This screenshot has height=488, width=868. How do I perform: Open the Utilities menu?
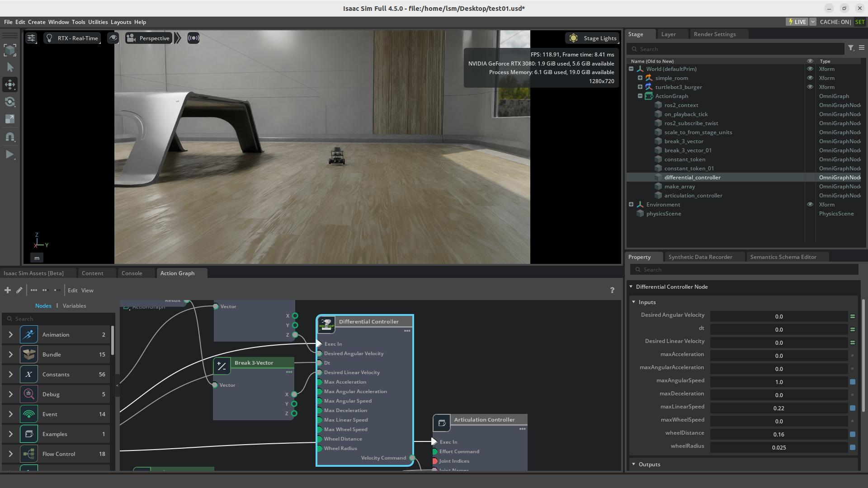tap(98, 22)
